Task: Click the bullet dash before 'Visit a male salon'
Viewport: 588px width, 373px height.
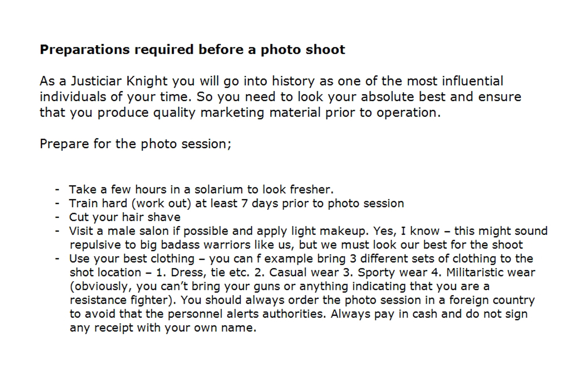Action: 58,231
